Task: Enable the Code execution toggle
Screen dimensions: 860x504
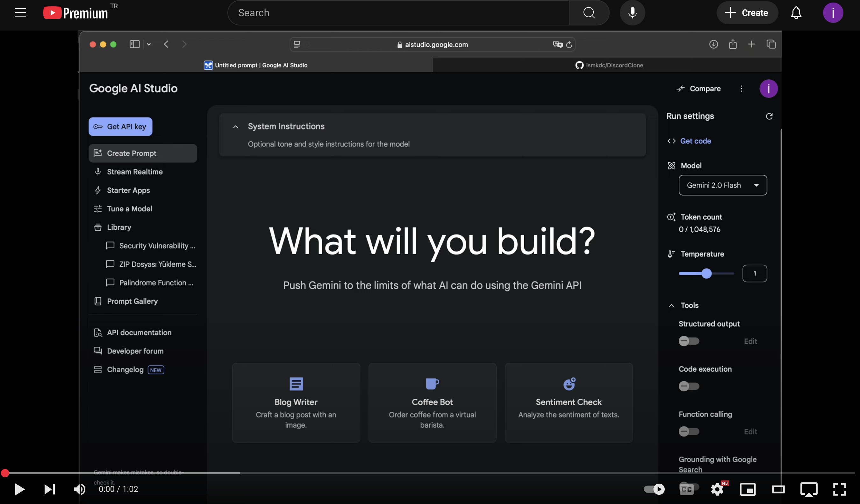Action: click(x=689, y=386)
